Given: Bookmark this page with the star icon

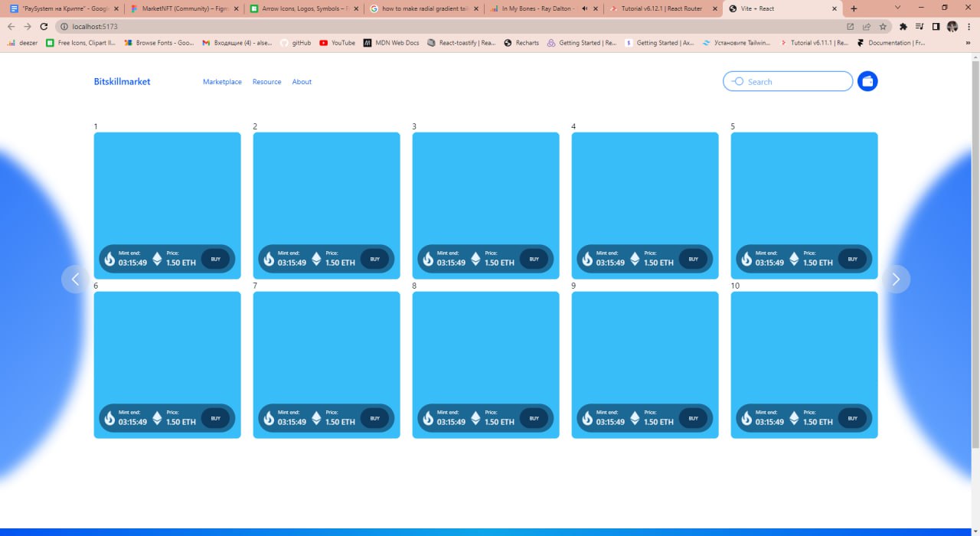Looking at the screenshot, I should pyautogui.click(x=883, y=26).
